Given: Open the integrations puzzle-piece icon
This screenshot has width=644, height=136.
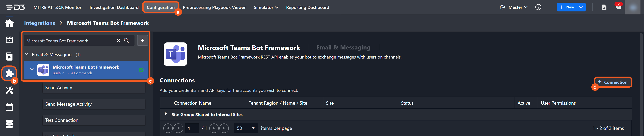Looking at the screenshot, I should coord(9,73).
